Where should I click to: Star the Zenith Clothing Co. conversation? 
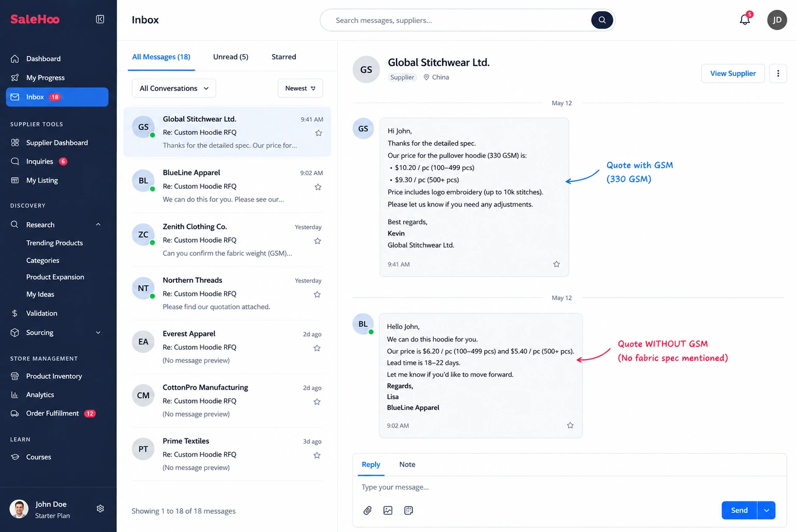coord(318,241)
